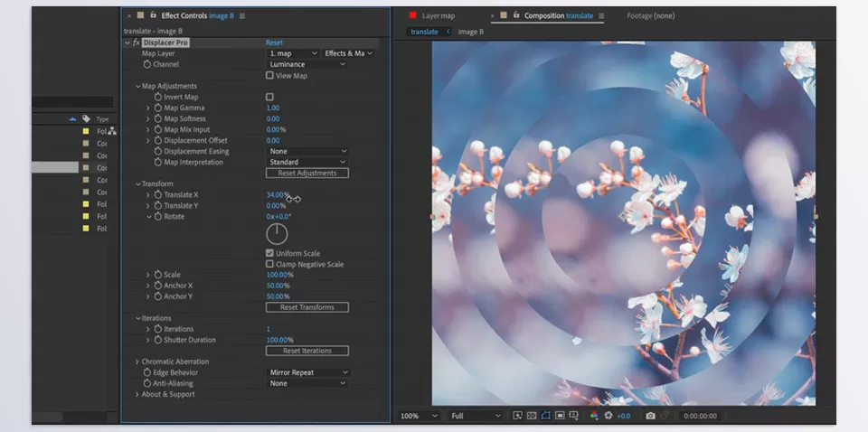Uncheck the Uniform Scale checkbox
The image size is (868, 432).
point(269,253)
